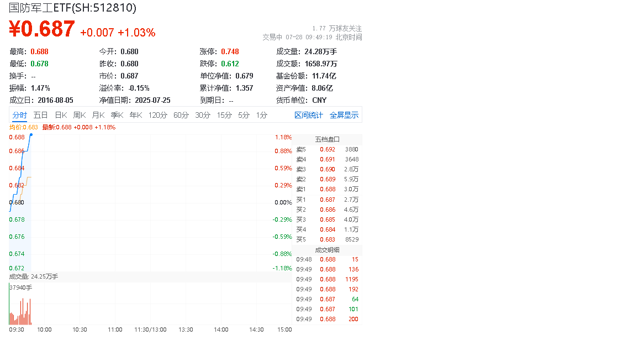The image size is (644, 340).
Task: Select the 周K chart tab
Action: (x=80, y=115)
